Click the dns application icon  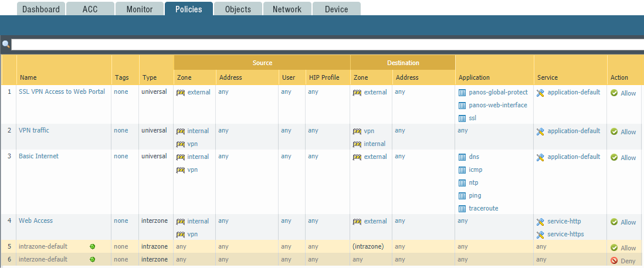tap(462, 157)
